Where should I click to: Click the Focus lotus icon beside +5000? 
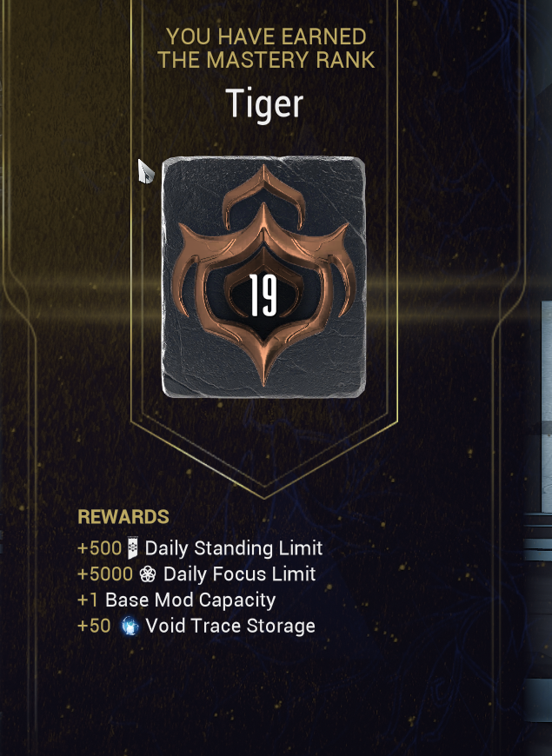[148, 574]
